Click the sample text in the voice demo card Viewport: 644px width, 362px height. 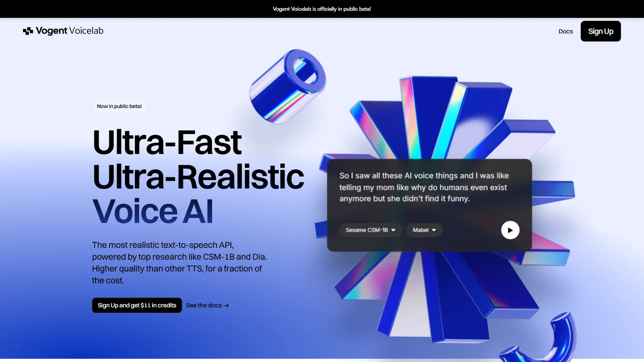coord(424,187)
